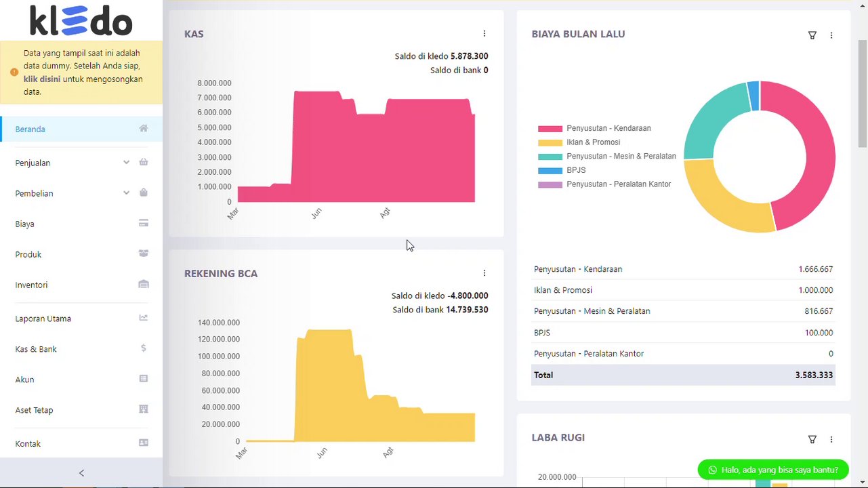This screenshot has height=488, width=868.
Task: Hide the BPJS series via legend
Action: point(576,170)
